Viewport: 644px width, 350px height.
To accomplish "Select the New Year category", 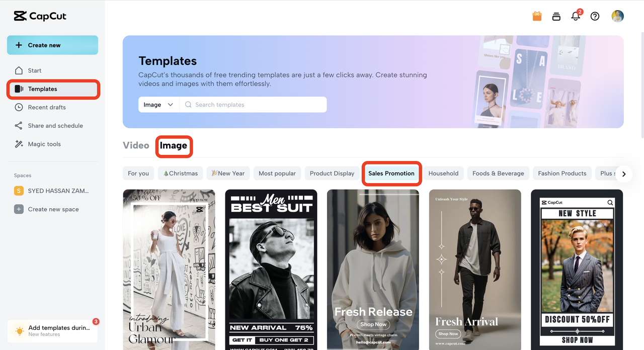I will 228,173.
